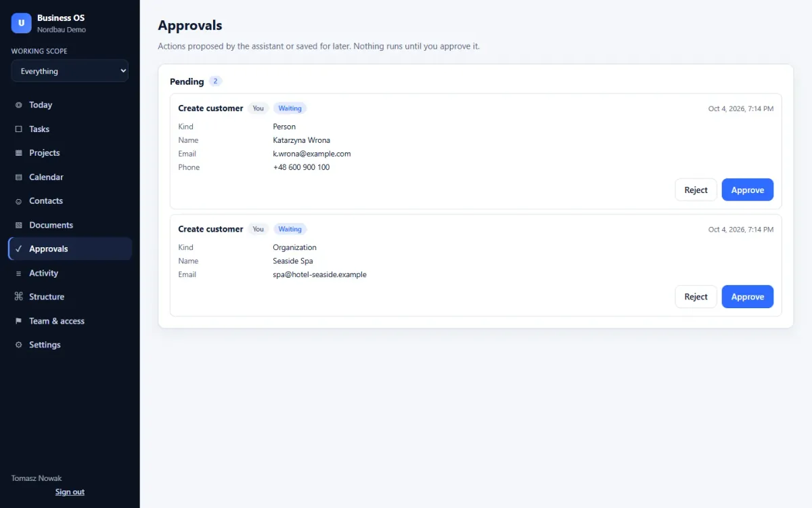Click the Approvals checkmark icon
Screen dimensions: 812x508
18,249
